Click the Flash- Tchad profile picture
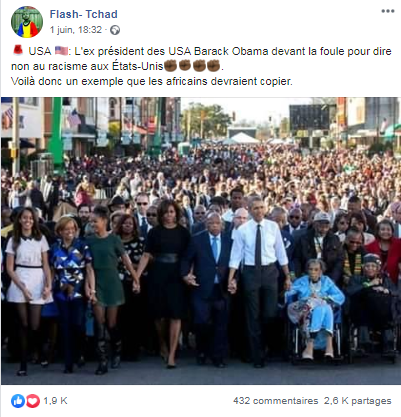Screen dimensions: 401x417 coord(27,22)
